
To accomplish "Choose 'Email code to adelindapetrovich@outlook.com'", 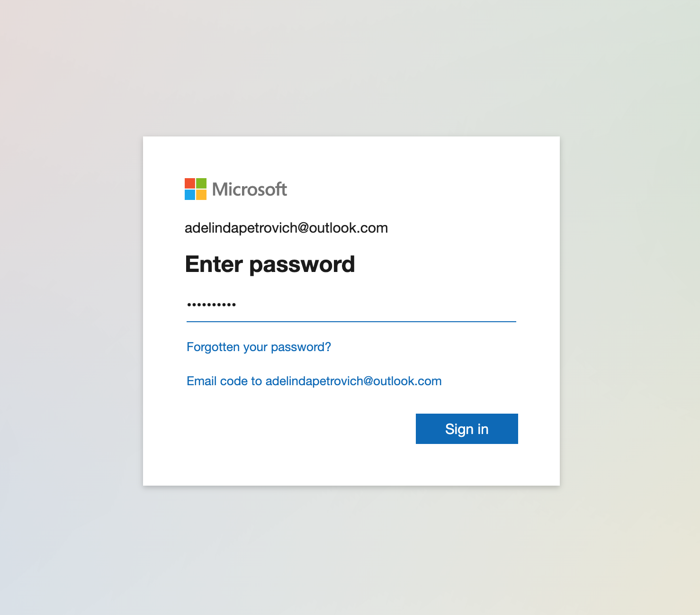I will 314,381.
